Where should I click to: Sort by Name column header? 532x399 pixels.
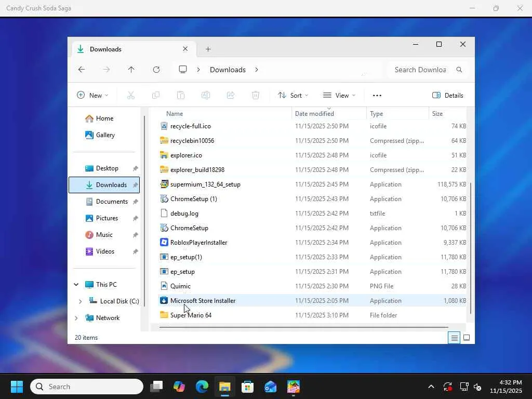tap(224, 114)
